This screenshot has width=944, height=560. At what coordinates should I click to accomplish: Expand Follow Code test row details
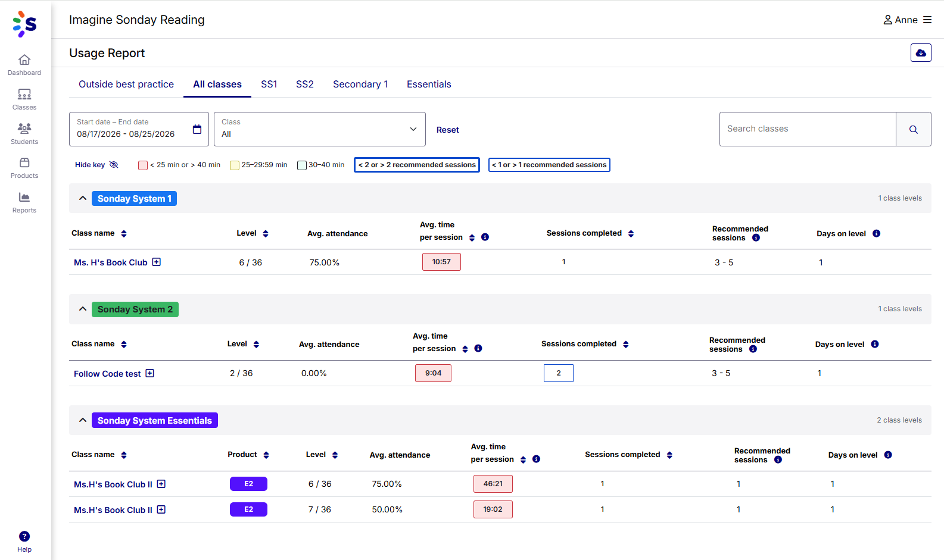pos(150,373)
